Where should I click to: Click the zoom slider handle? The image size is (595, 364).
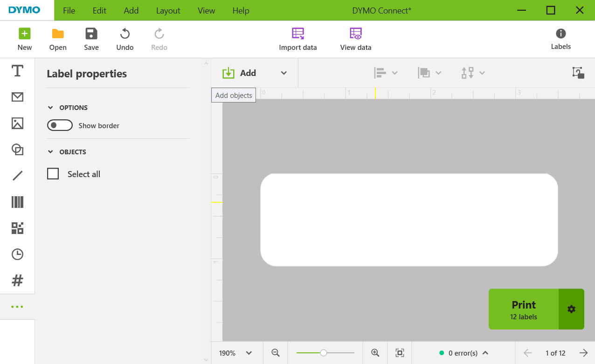[x=323, y=353]
